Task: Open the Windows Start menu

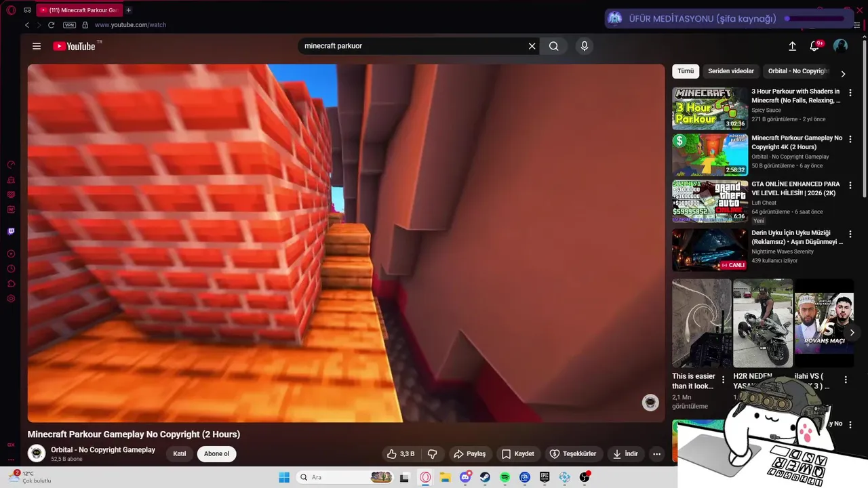Action: click(284, 477)
